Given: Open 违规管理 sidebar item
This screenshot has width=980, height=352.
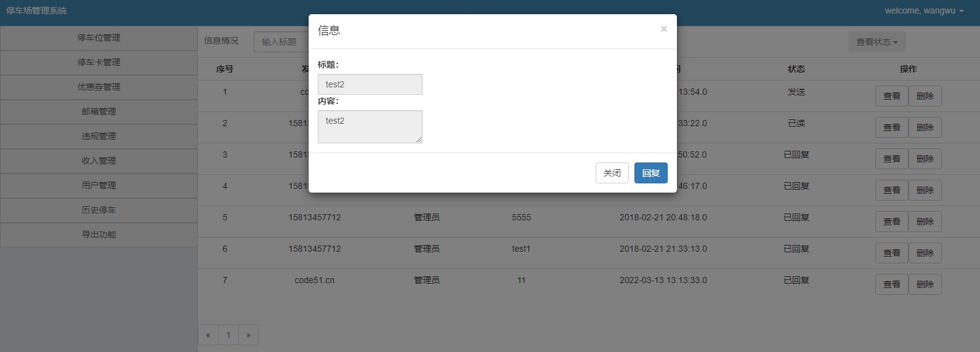Looking at the screenshot, I should point(99,136).
